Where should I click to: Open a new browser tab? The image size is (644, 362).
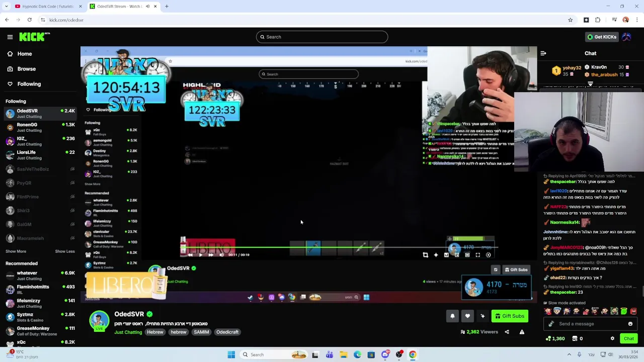[x=167, y=7]
